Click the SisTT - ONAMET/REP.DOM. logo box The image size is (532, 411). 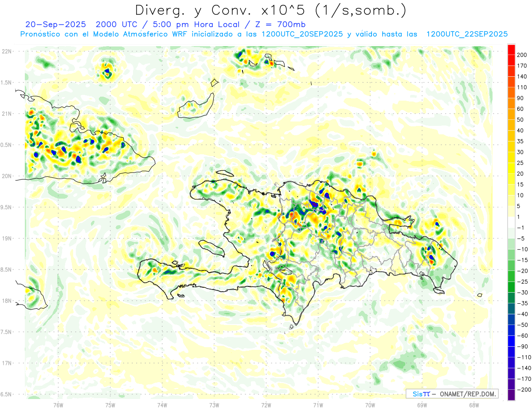452,394
